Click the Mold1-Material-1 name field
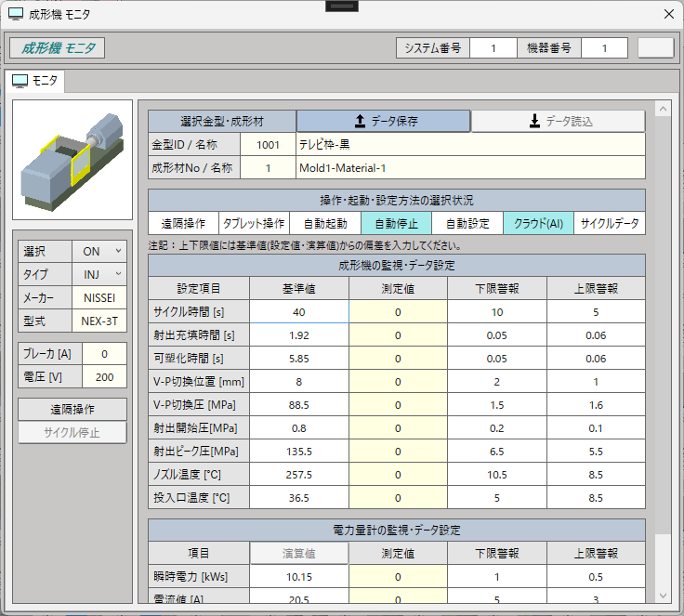 coord(470,168)
